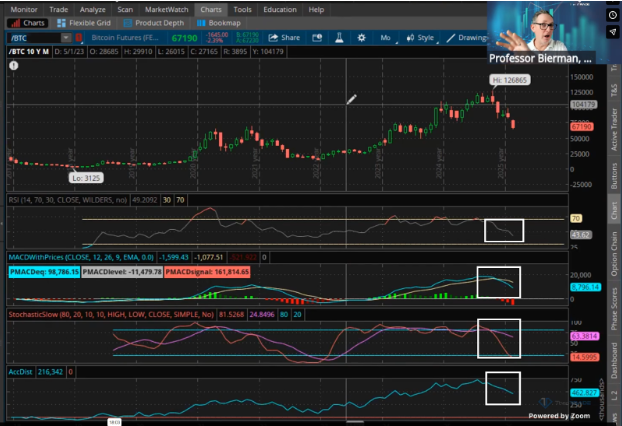
Task: Select the Scan main tab
Action: (x=125, y=10)
